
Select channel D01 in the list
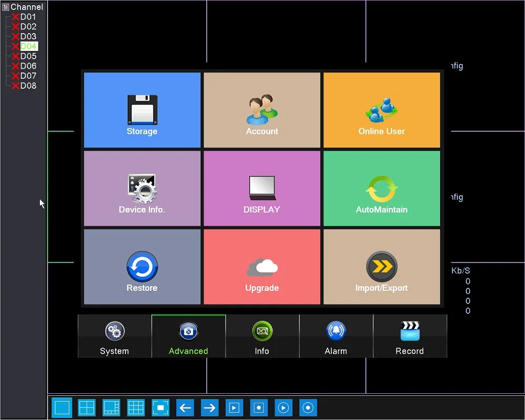pos(28,17)
